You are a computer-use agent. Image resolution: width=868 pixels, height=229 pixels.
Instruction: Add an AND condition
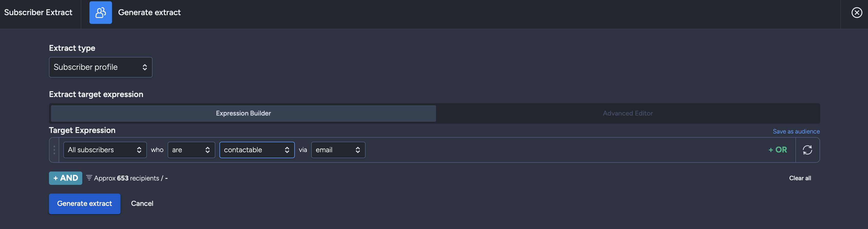pos(65,178)
